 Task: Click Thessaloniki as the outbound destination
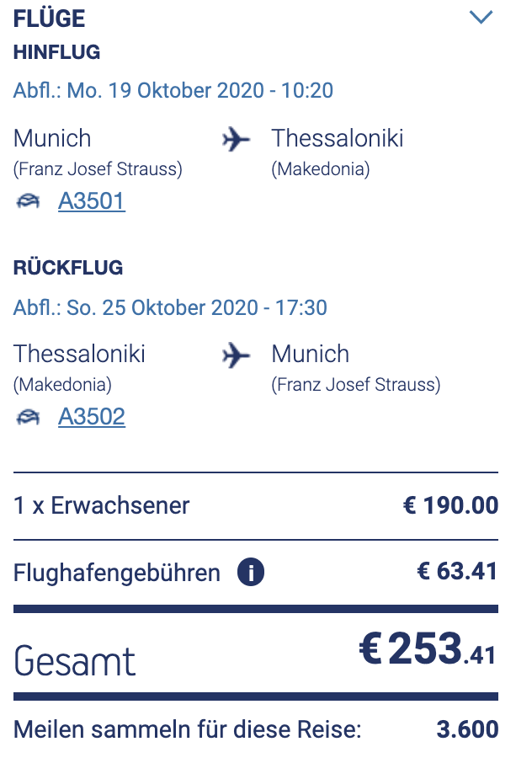[338, 139]
